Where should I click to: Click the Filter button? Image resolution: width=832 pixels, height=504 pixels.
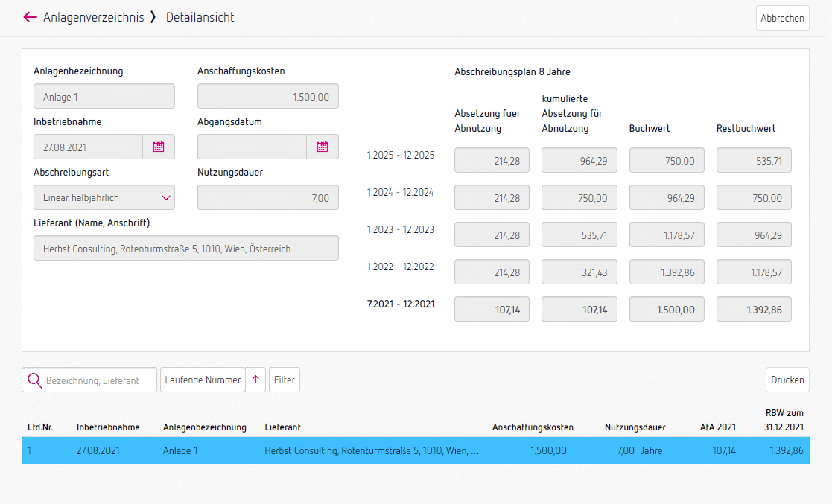coord(284,380)
